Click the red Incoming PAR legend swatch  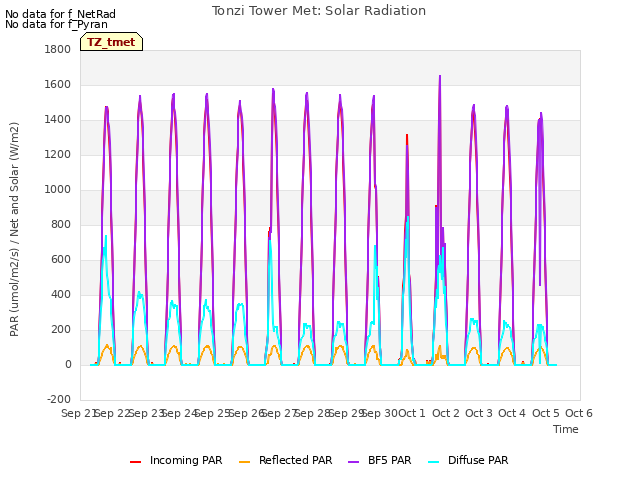click(x=136, y=462)
